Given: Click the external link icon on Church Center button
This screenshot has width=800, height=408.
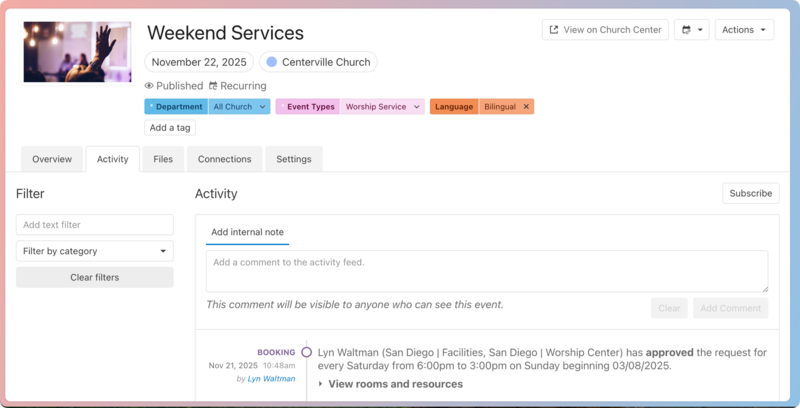Looking at the screenshot, I should tap(554, 30).
